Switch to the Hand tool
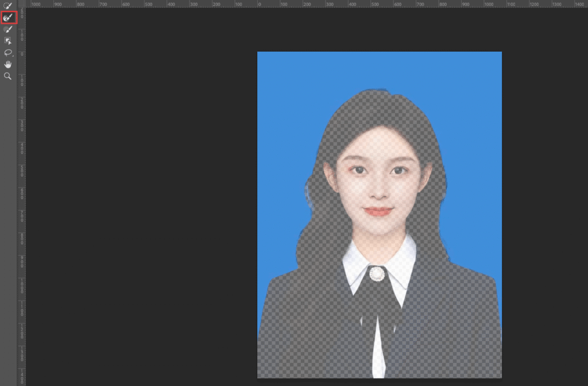The image size is (588, 386). click(x=8, y=64)
